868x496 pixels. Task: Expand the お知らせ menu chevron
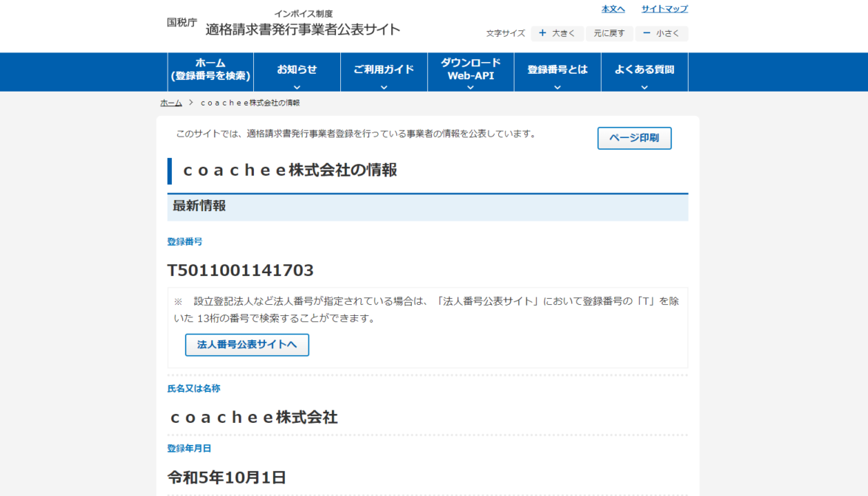(x=297, y=86)
